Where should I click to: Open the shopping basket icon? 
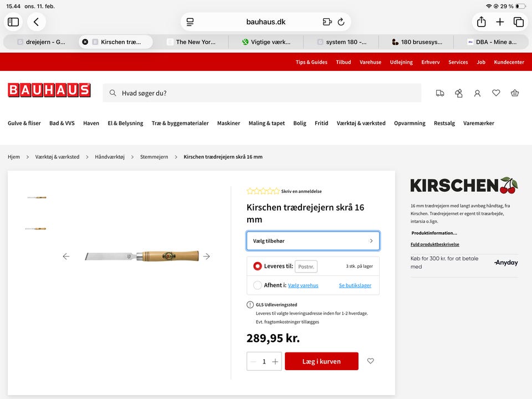515,93
